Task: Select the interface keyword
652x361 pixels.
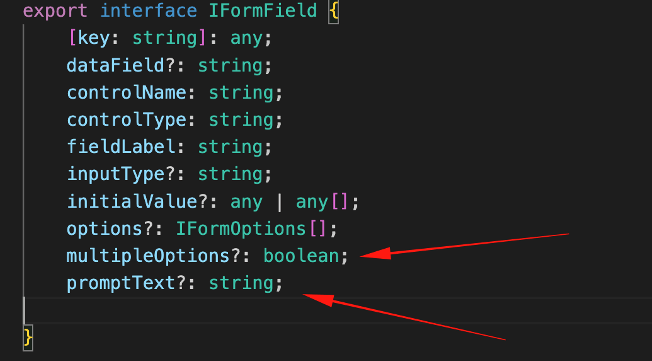Action: click(148, 10)
